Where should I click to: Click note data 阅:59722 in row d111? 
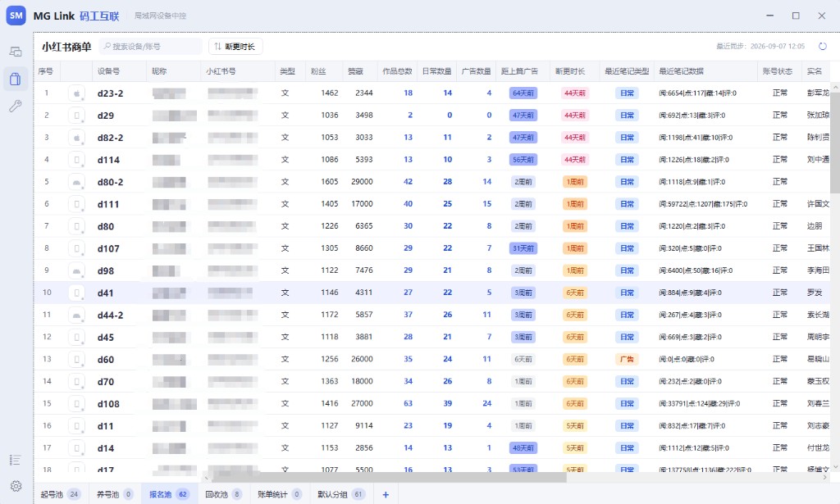click(703, 204)
